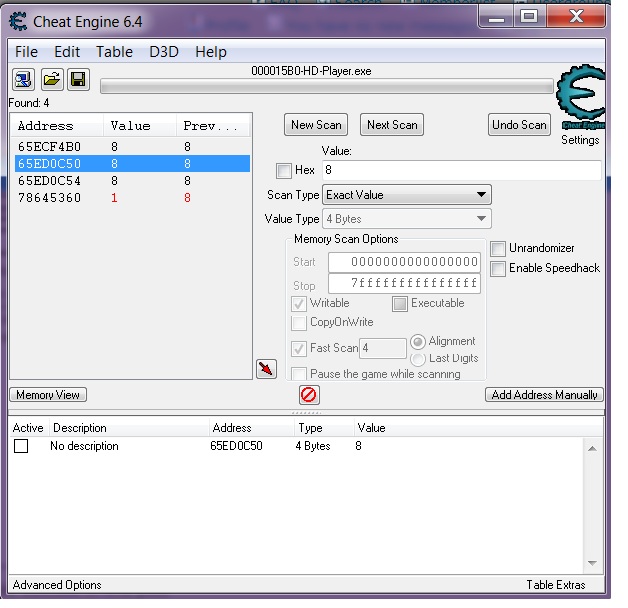Toggle the Fast Scan checkbox

tap(299, 348)
